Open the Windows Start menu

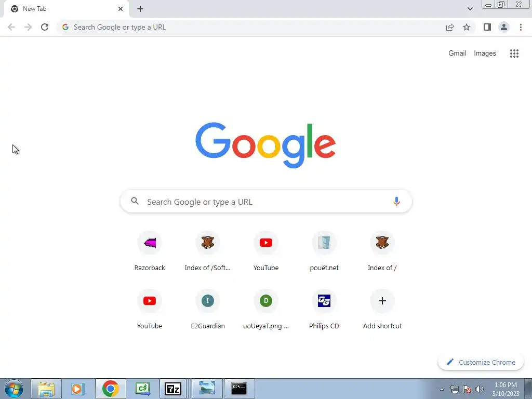pyautogui.click(x=14, y=389)
